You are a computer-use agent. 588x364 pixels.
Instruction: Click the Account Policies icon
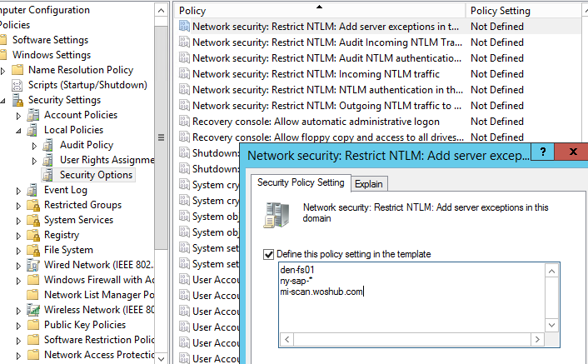click(x=33, y=115)
